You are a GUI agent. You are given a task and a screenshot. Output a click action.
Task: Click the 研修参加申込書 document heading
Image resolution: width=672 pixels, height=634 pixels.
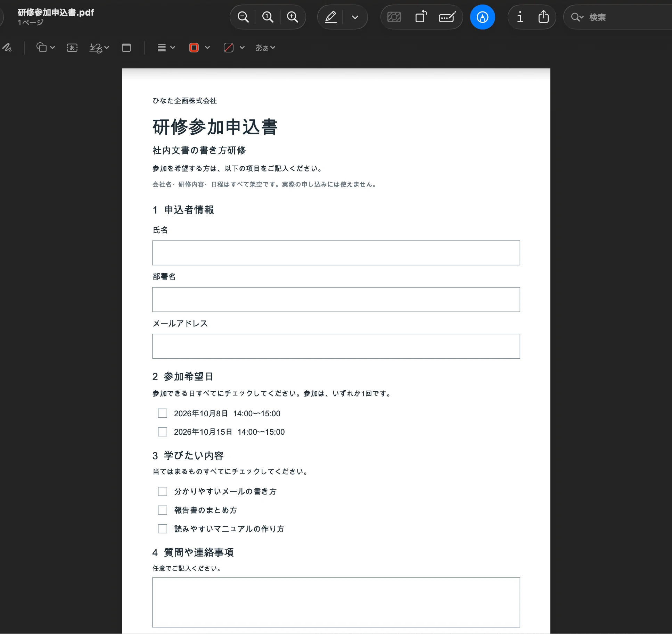point(215,127)
